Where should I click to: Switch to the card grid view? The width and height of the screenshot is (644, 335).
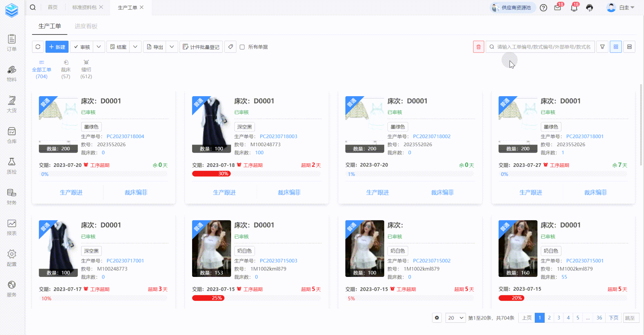point(616,47)
